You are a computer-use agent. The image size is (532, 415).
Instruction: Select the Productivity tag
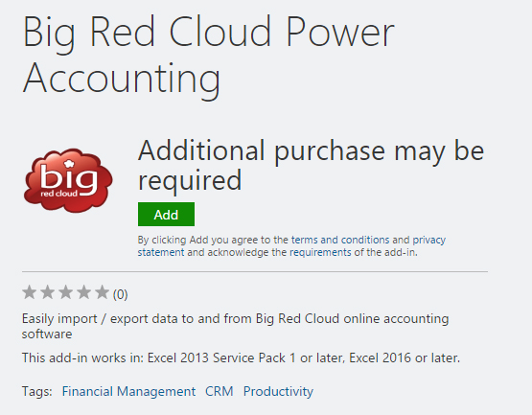coord(278,391)
